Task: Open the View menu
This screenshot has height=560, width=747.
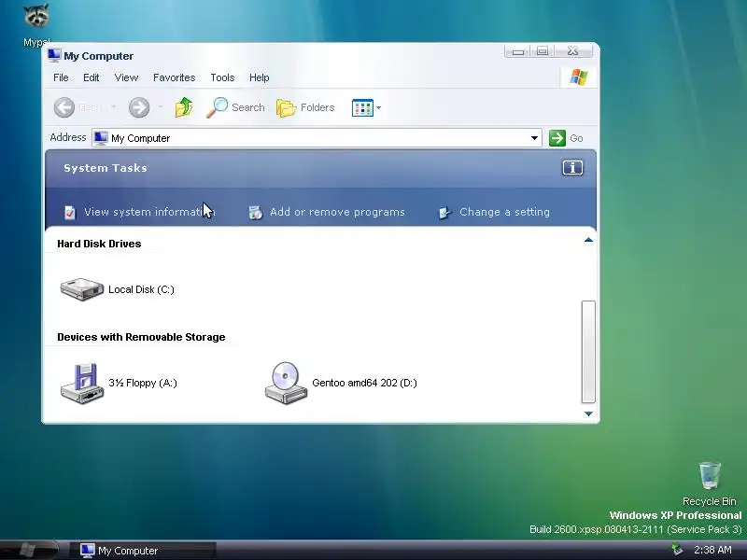Action: (x=126, y=77)
